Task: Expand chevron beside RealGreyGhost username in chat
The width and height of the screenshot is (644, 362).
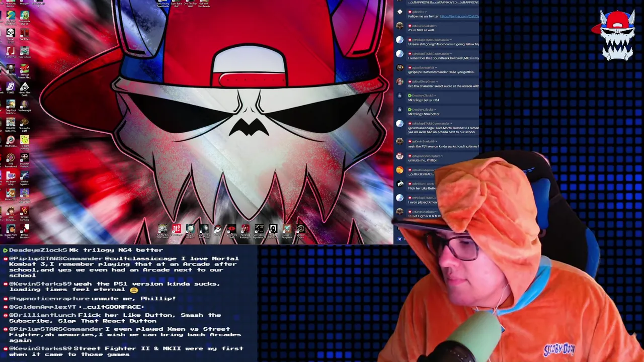Action: pos(437,81)
